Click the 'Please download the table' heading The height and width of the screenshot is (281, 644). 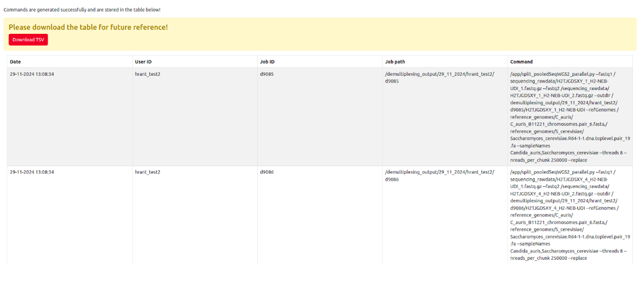click(88, 27)
